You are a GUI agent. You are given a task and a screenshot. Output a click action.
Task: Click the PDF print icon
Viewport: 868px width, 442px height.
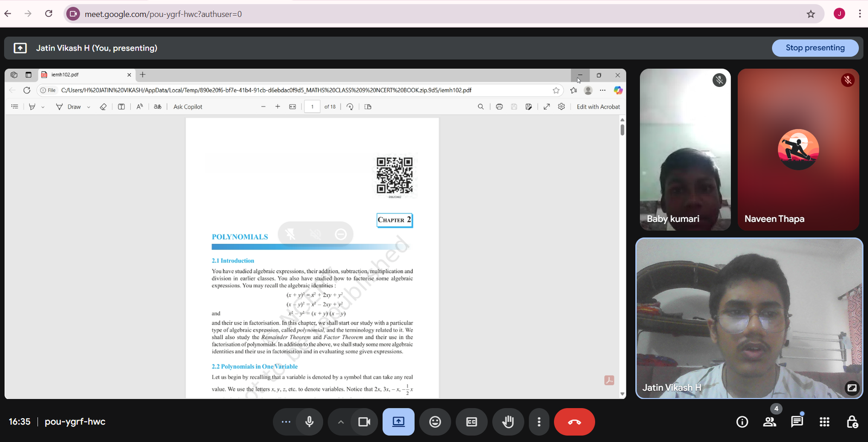coord(499,107)
